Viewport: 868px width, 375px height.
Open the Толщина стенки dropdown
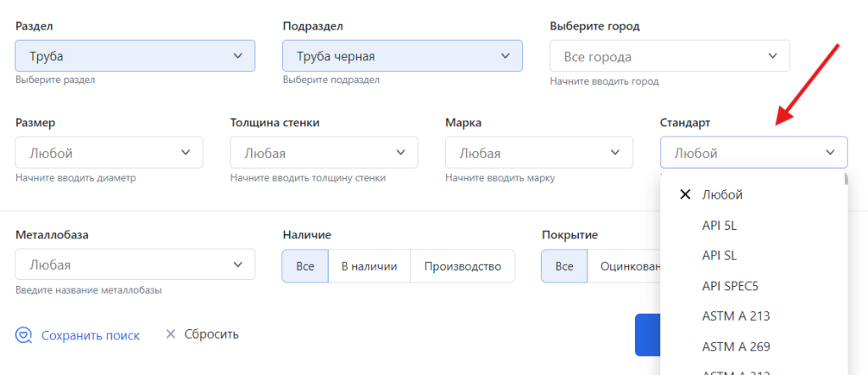[324, 153]
